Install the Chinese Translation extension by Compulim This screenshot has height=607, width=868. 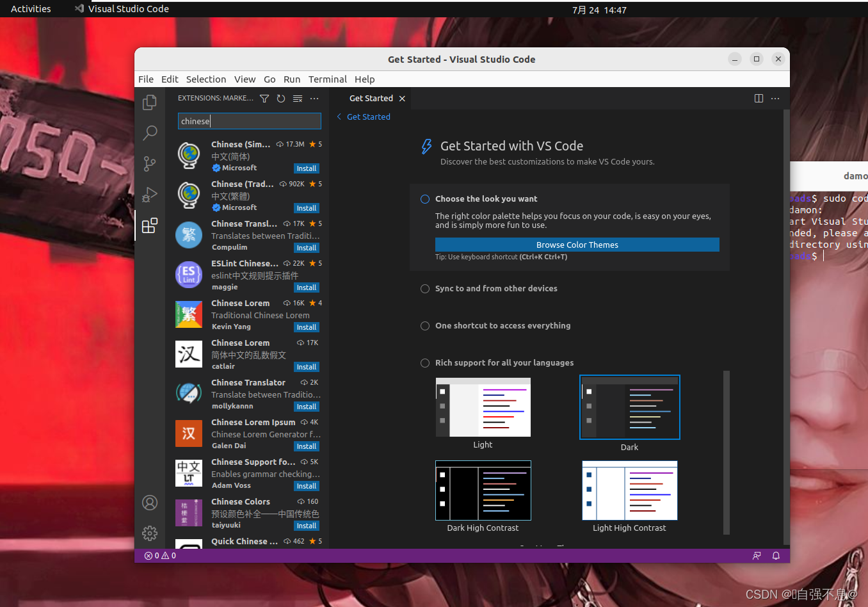(x=307, y=248)
